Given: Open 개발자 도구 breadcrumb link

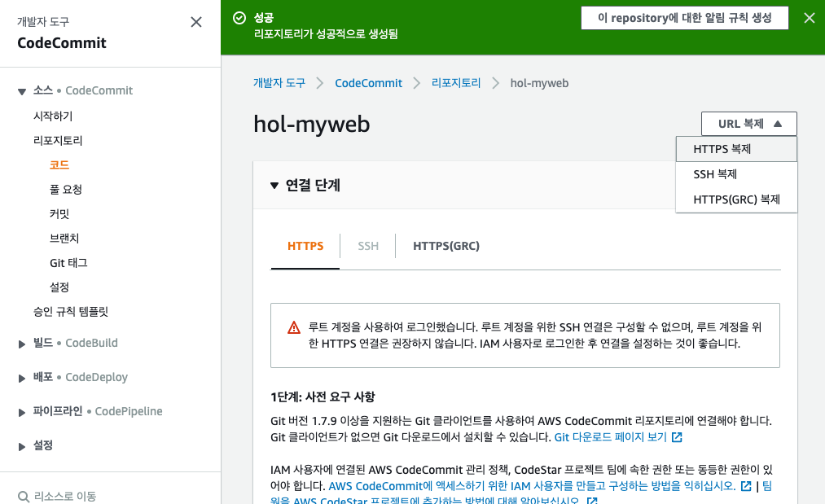Looking at the screenshot, I should click(x=279, y=83).
